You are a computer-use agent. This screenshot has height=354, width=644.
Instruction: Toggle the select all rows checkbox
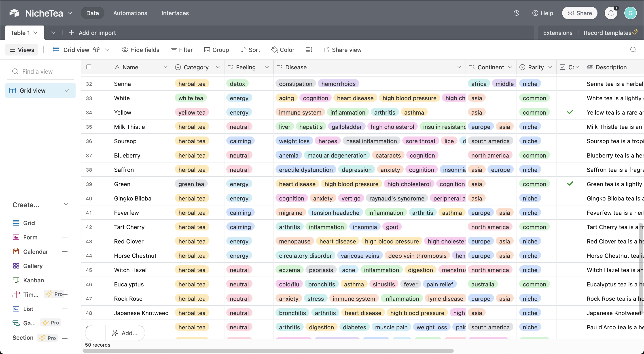89,67
